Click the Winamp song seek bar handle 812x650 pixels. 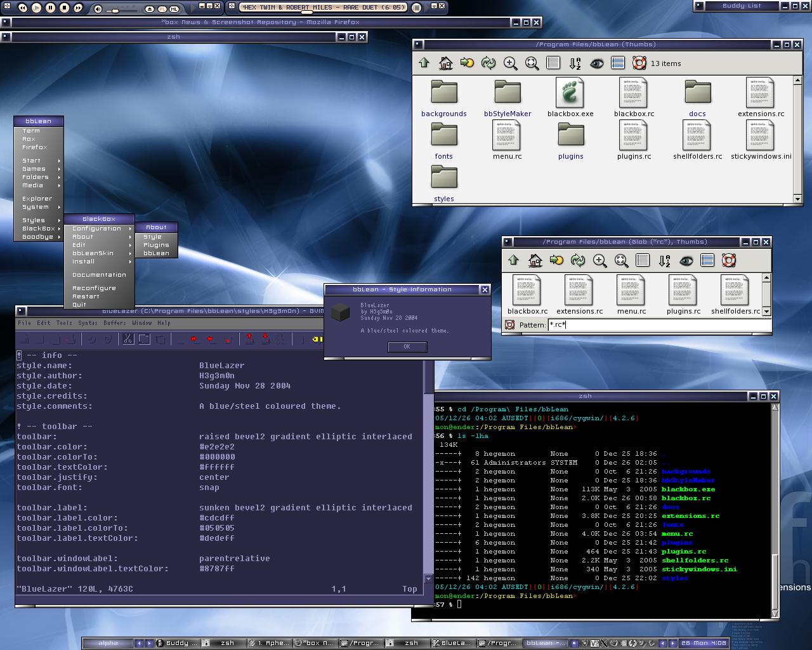[x=306, y=12]
